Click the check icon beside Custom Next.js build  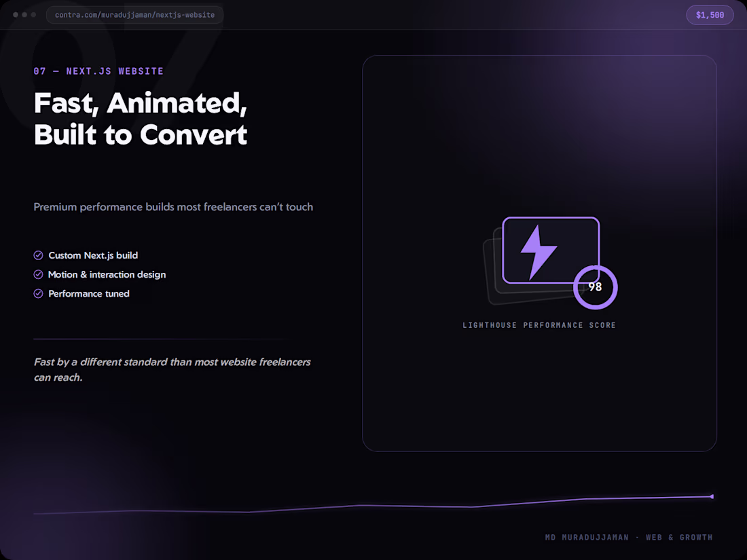(39, 255)
